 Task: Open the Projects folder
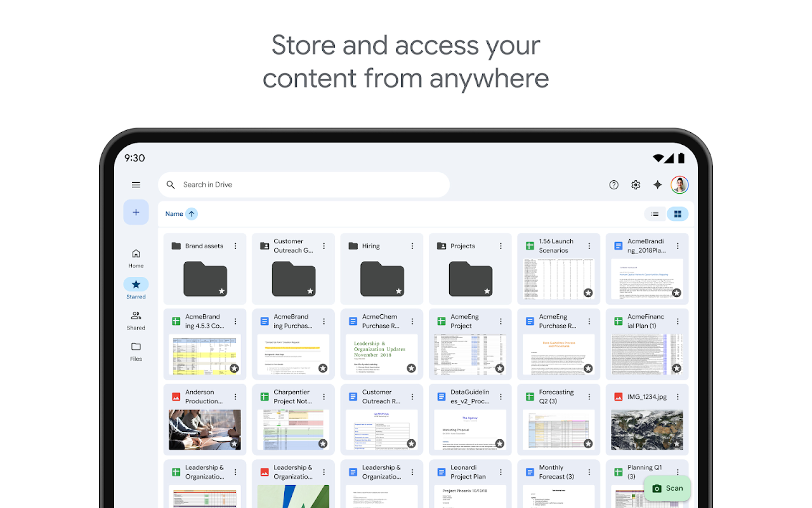pyautogui.click(x=470, y=279)
